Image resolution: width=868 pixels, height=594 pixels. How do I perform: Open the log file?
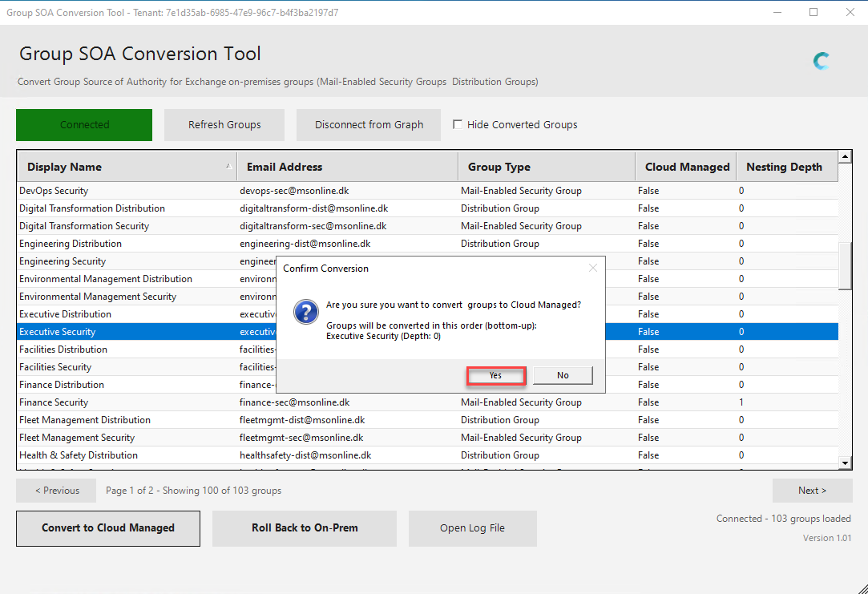[472, 528]
